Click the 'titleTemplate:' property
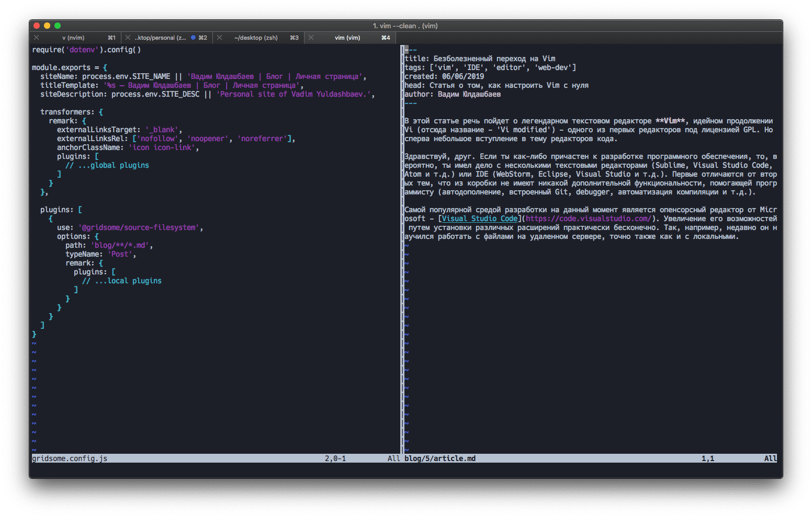812x517 pixels. coord(70,85)
